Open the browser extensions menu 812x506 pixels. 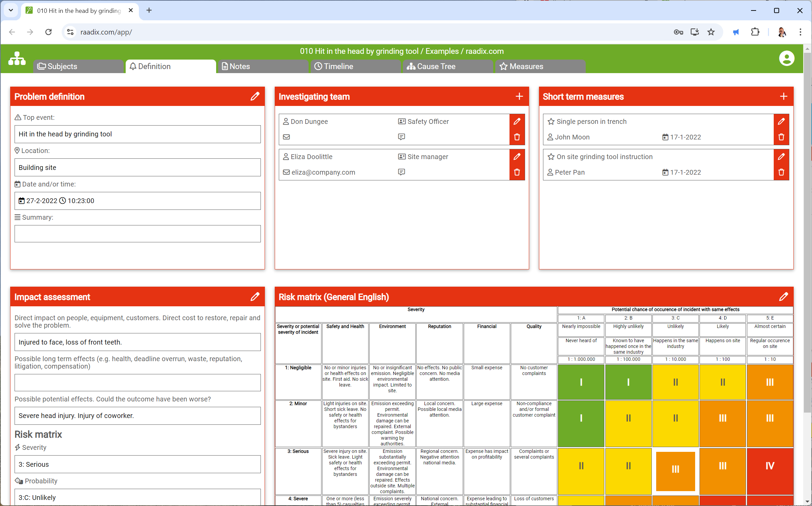click(755, 32)
